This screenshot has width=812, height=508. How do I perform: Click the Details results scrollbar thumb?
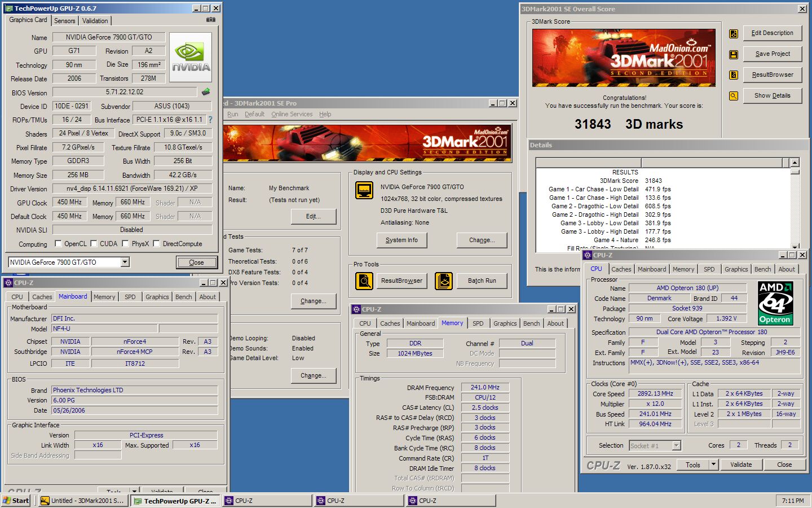[795, 171]
